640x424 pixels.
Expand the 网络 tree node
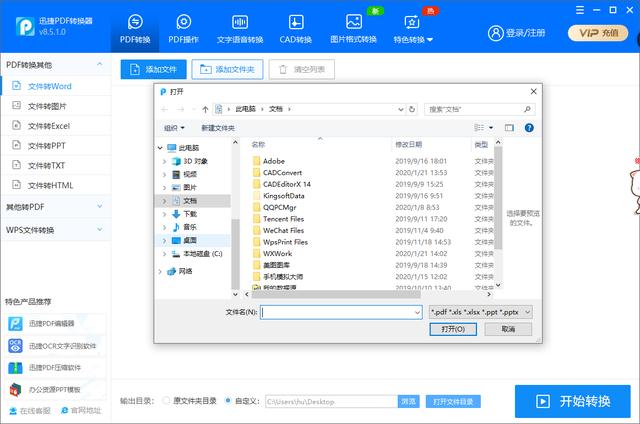pos(160,271)
